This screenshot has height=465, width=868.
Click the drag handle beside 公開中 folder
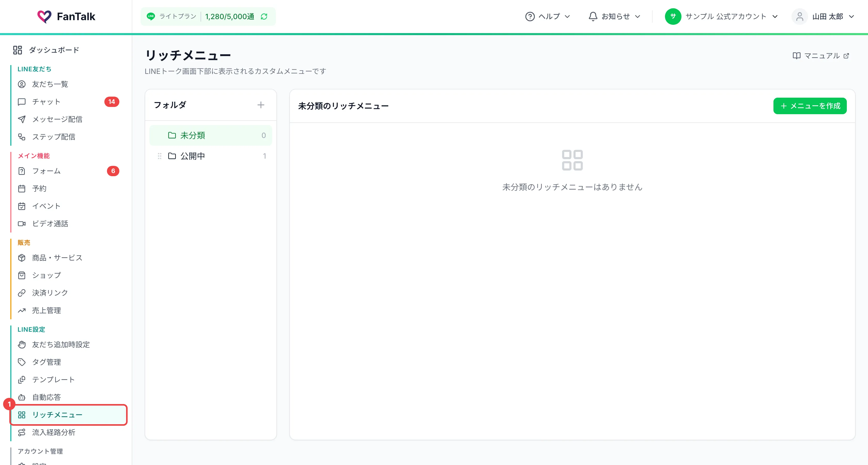[x=160, y=156]
